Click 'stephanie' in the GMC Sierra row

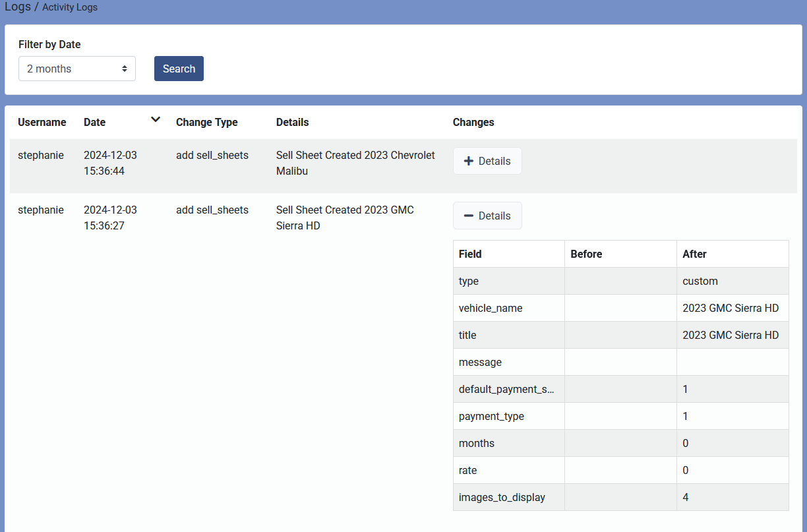[x=41, y=210]
